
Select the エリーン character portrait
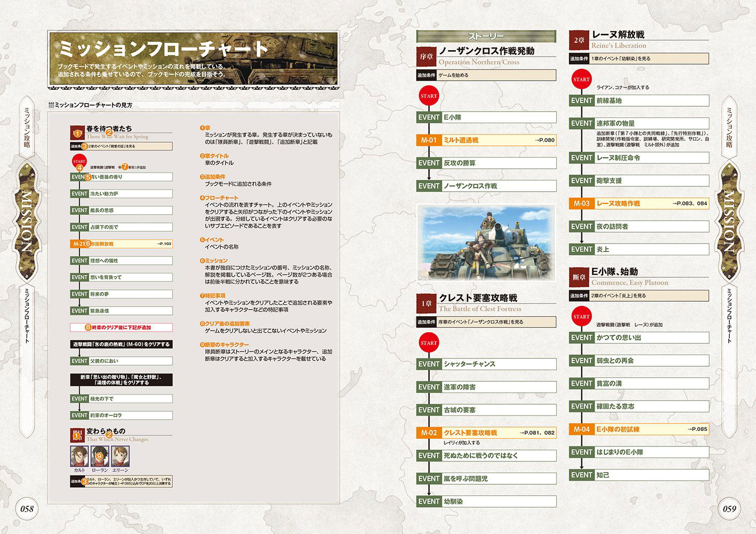(120, 457)
